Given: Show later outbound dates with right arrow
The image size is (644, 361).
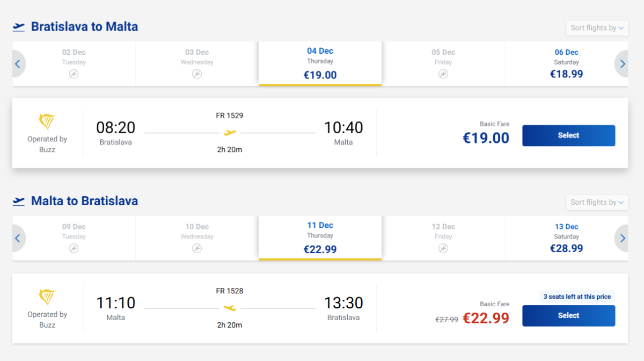Looking at the screenshot, I should pyautogui.click(x=623, y=64).
